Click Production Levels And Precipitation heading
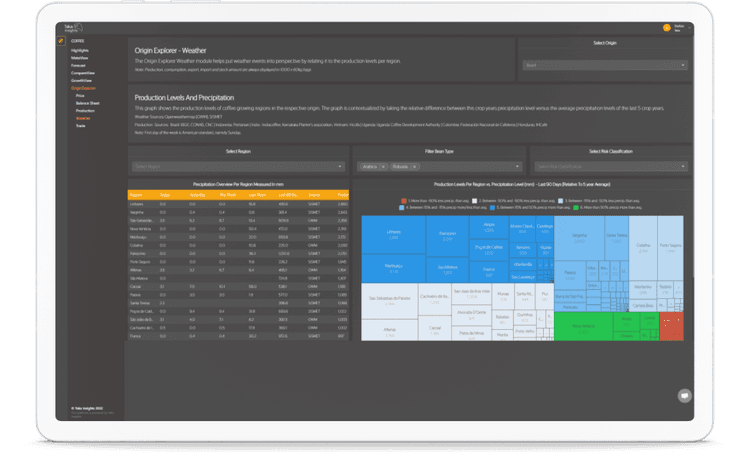Screen dimensions: 750x456 pos(184,98)
